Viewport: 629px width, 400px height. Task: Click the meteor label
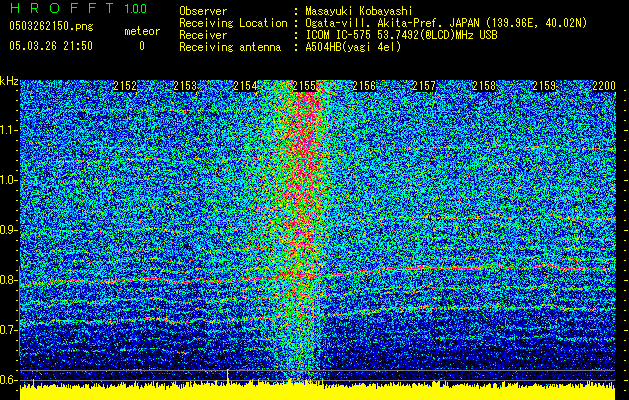(x=142, y=31)
